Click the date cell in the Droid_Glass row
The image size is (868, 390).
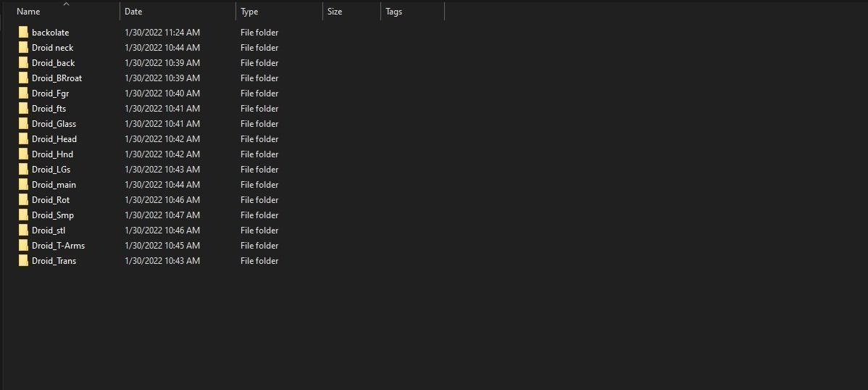pos(162,124)
